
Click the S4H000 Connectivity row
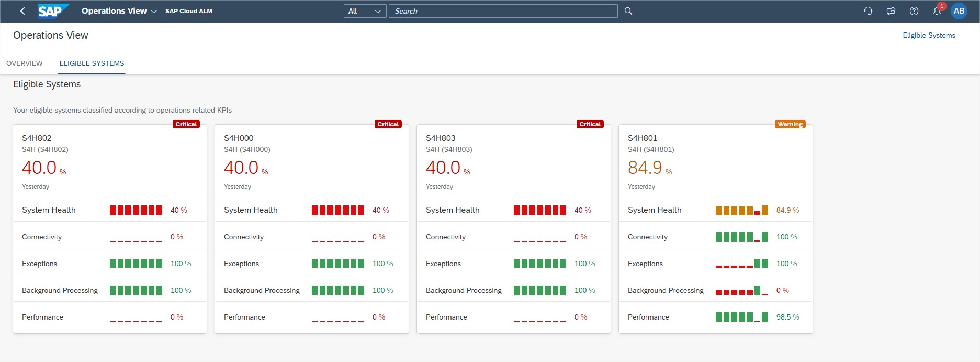click(x=311, y=237)
